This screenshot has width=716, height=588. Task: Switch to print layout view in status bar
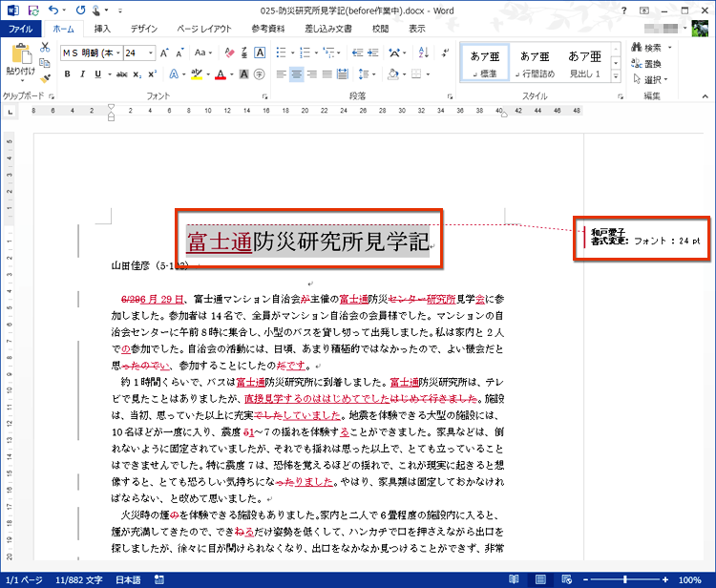pos(540,579)
